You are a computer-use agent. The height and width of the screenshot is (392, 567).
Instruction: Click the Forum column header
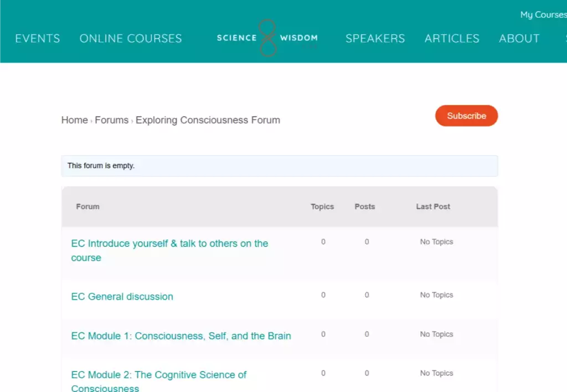[87, 207]
